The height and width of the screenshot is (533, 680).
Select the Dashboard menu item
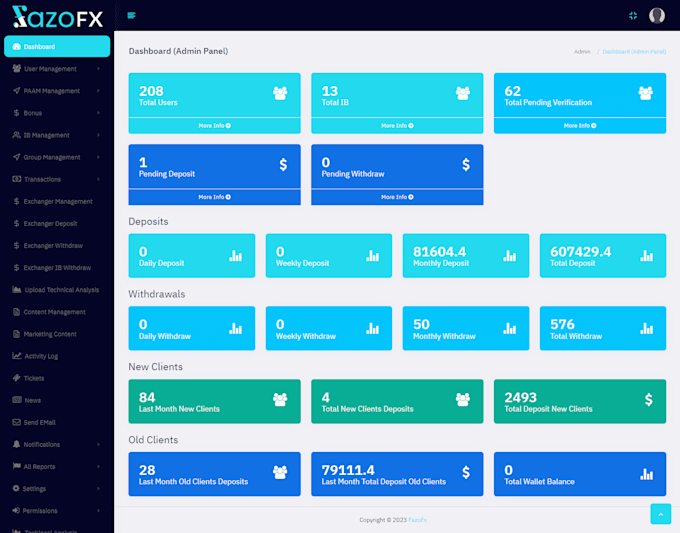pyautogui.click(x=57, y=46)
